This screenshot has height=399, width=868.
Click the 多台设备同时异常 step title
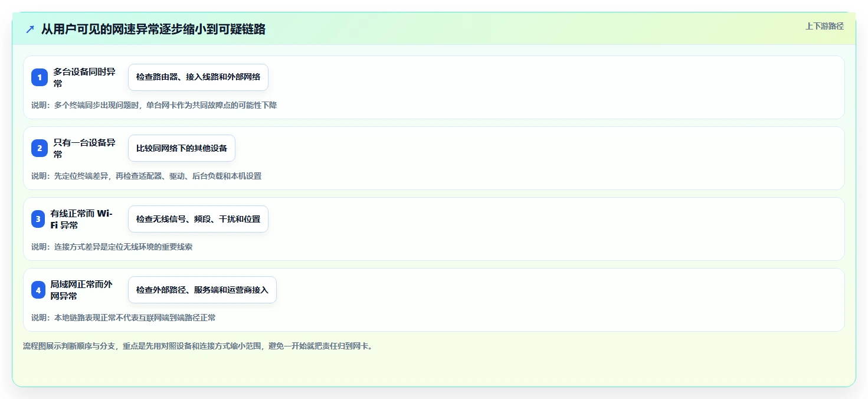(x=84, y=77)
